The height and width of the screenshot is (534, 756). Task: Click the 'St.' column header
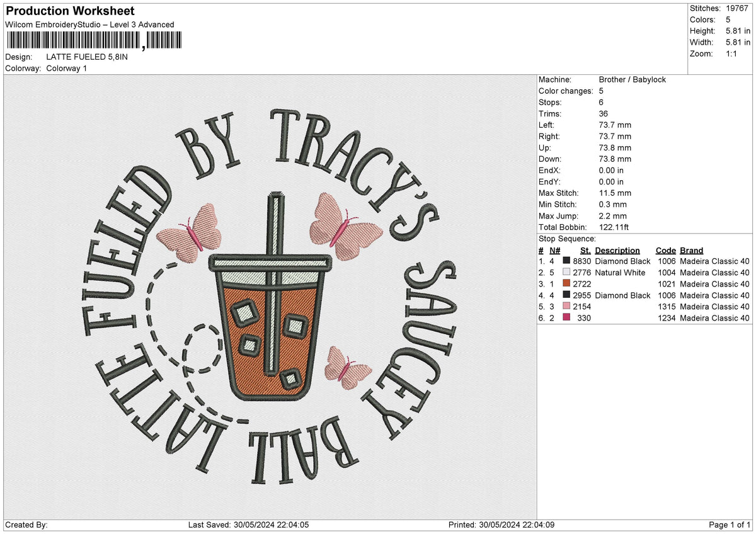pos(585,250)
